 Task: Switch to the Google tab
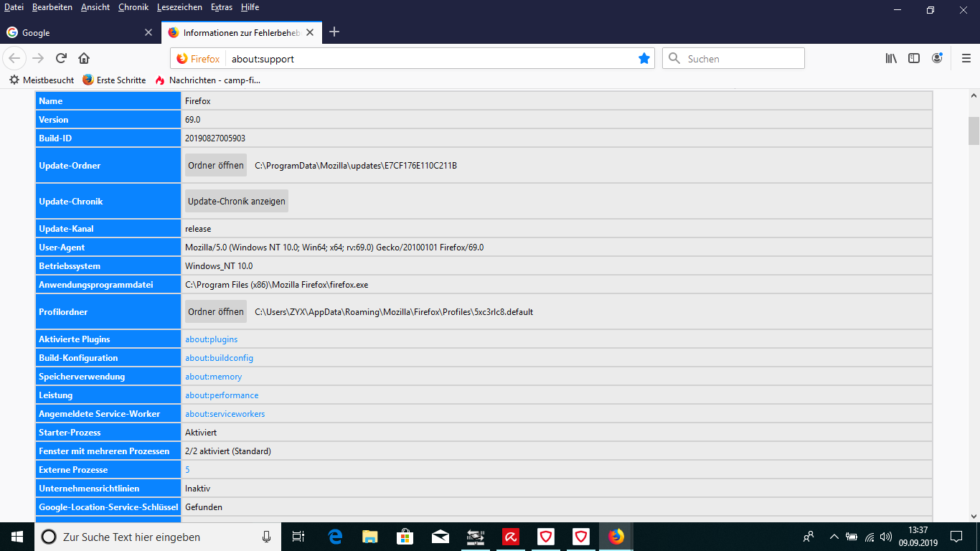(x=80, y=32)
